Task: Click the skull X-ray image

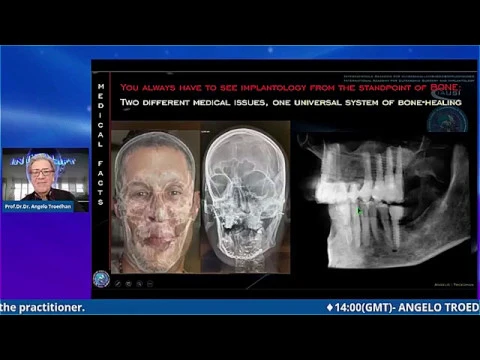Action: (x=245, y=197)
